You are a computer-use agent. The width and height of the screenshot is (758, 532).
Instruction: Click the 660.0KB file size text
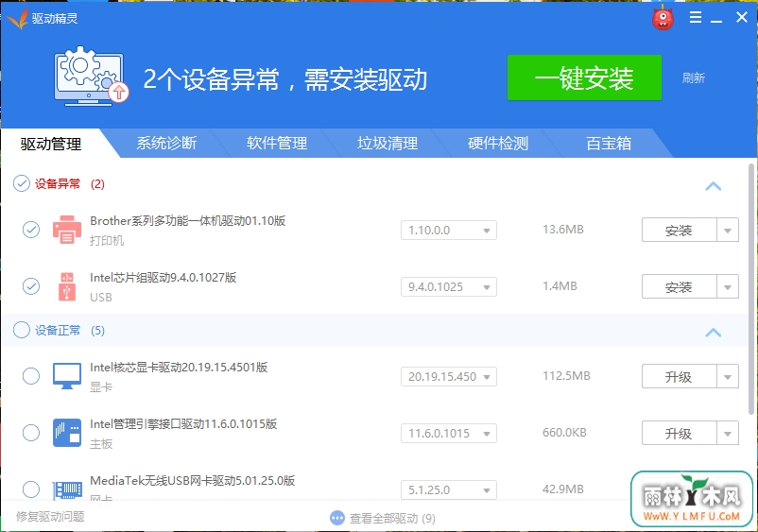(x=564, y=432)
